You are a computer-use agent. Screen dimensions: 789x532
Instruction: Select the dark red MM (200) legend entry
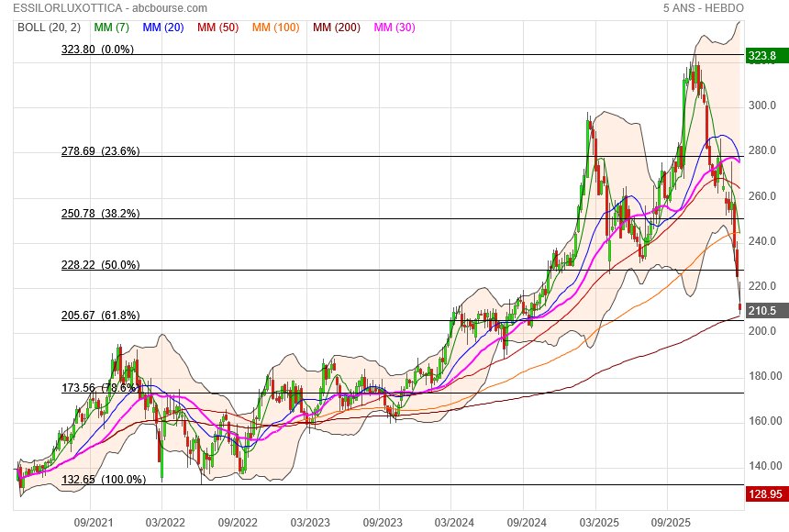click(337, 28)
